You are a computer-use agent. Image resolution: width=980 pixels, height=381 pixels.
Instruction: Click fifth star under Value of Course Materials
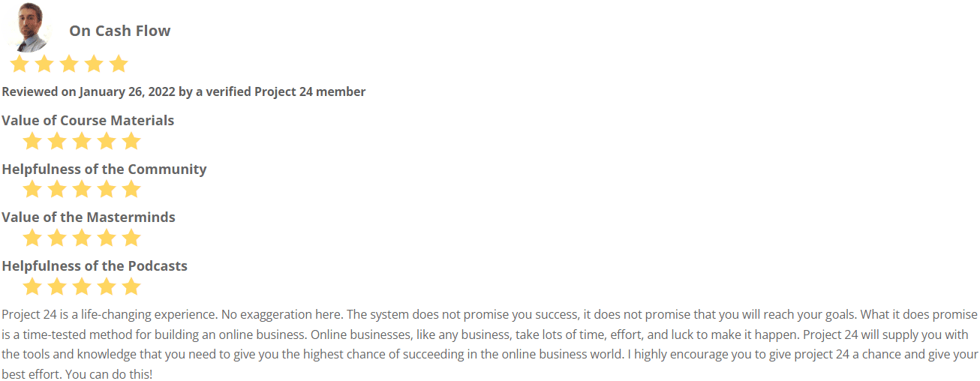coord(131,141)
